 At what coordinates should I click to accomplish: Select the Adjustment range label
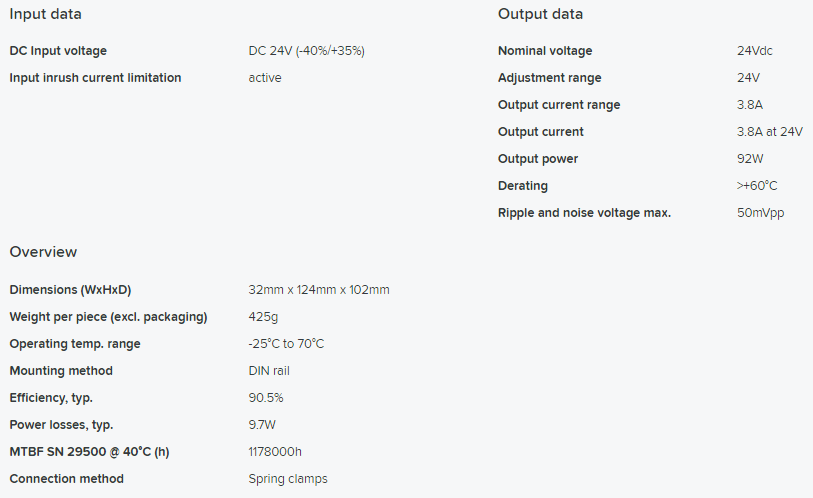coord(550,78)
